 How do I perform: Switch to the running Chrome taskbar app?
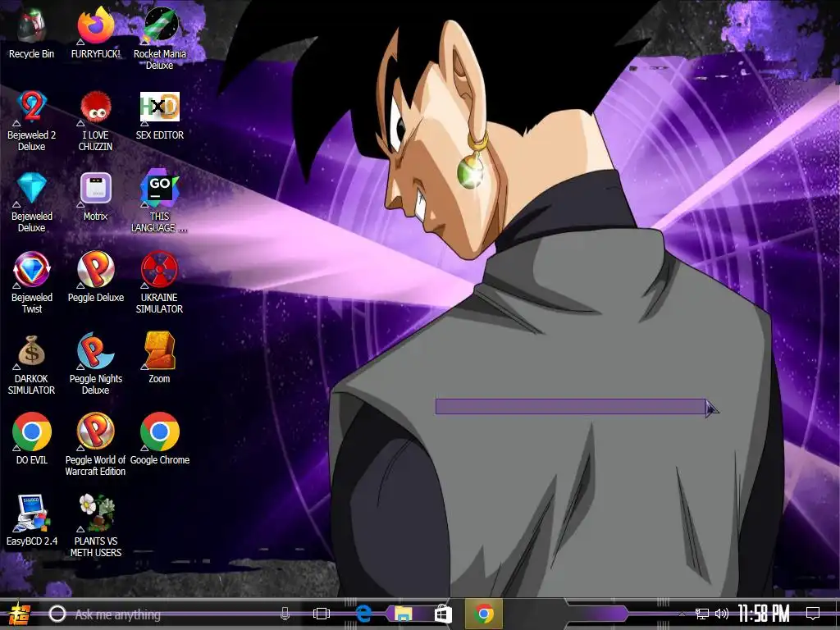click(484, 614)
